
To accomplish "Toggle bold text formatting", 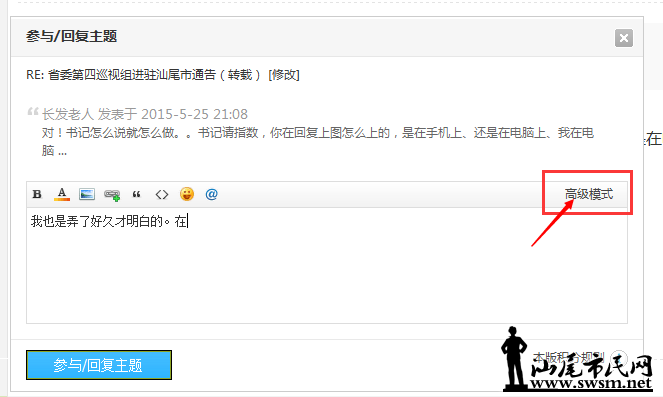I will 37,194.
